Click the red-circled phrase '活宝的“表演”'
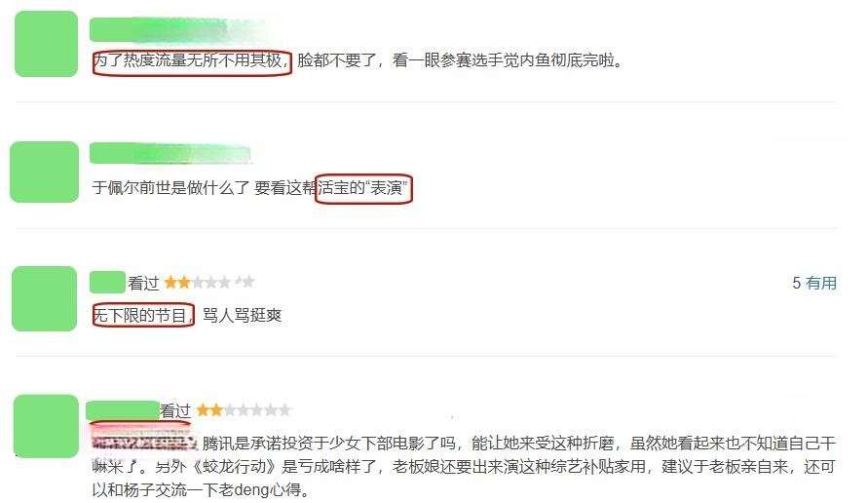The height and width of the screenshot is (503, 868). [363, 188]
